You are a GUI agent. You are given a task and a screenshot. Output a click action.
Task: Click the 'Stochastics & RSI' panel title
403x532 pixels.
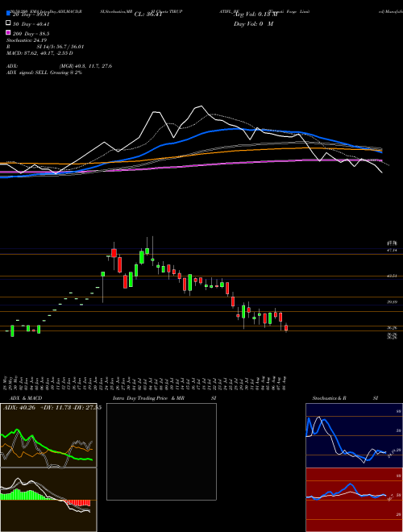[345, 398]
